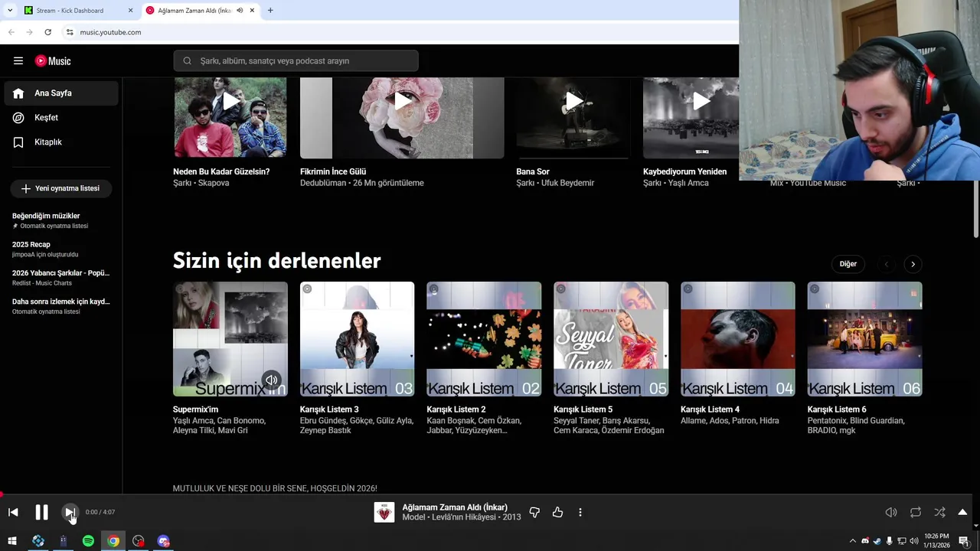Open 2025 Recap playlist
Screen dimensions: 980x551
tap(61, 249)
